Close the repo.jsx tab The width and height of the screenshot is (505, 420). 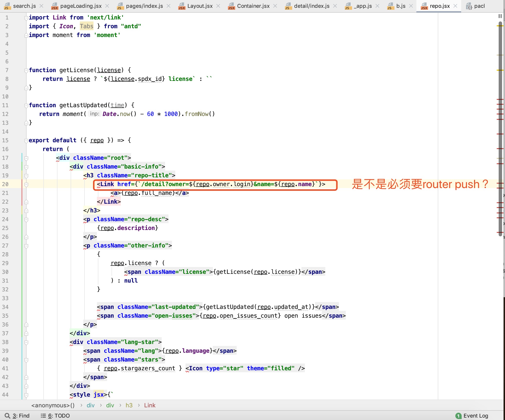click(x=455, y=6)
